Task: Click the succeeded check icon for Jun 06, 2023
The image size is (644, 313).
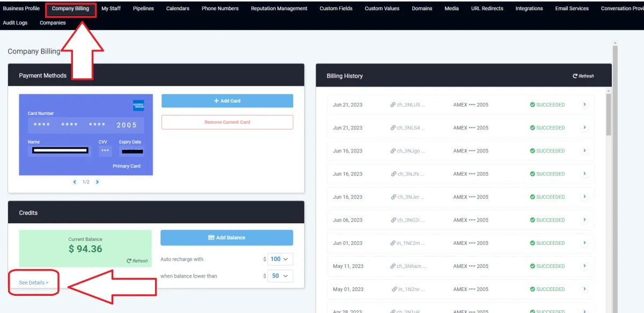Action: (x=532, y=220)
